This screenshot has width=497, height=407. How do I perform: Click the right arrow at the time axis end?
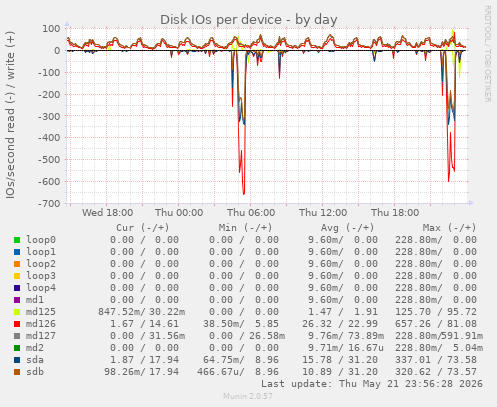point(471,203)
